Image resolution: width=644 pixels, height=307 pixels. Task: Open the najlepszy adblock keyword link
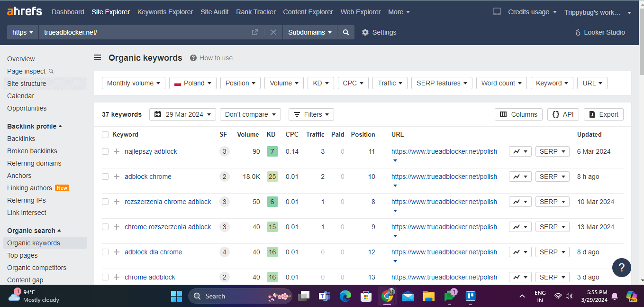click(151, 151)
